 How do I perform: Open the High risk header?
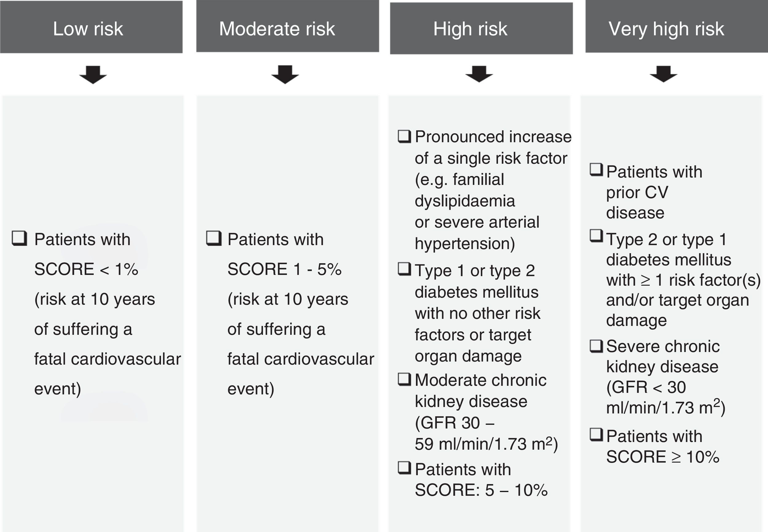[x=481, y=28]
